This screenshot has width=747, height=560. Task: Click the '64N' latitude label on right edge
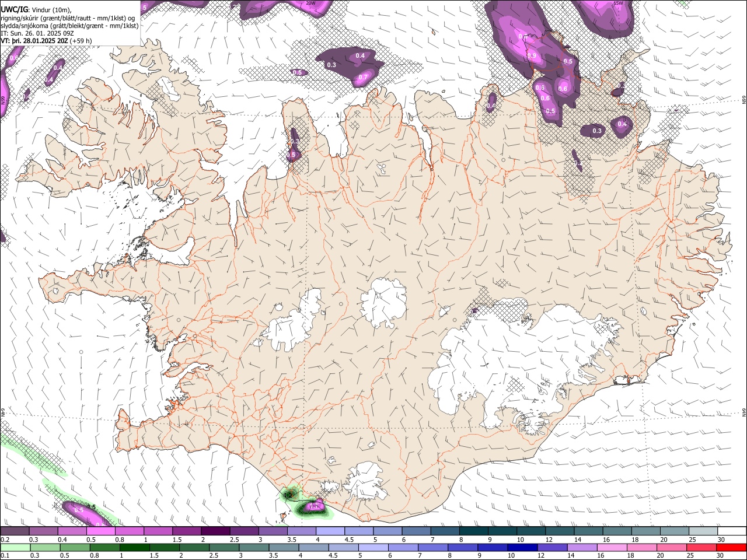(743, 412)
